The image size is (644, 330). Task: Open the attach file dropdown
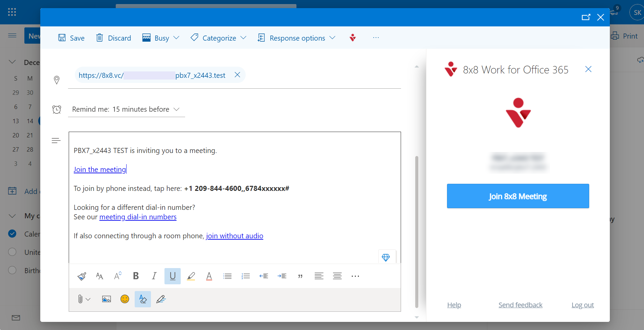(x=84, y=299)
